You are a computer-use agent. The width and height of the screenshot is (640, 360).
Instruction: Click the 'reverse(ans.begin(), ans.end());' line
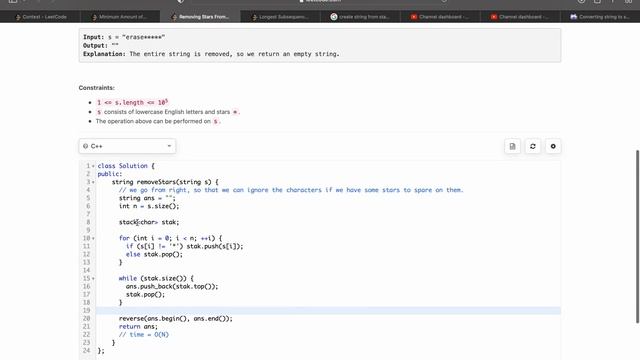click(176, 318)
